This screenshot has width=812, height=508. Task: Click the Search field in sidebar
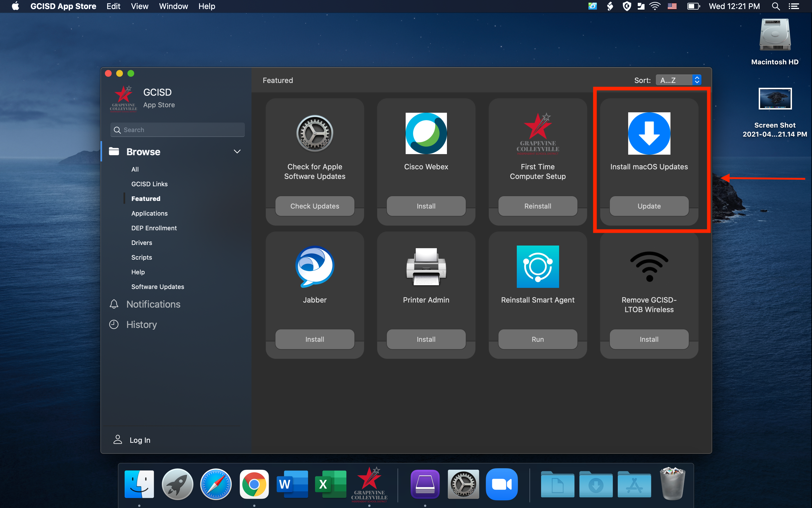(x=178, y=130)
